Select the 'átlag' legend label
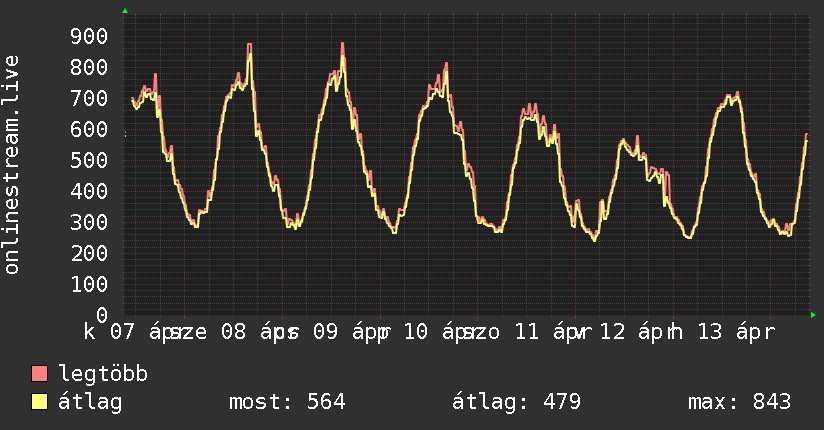 coord(90,402)
